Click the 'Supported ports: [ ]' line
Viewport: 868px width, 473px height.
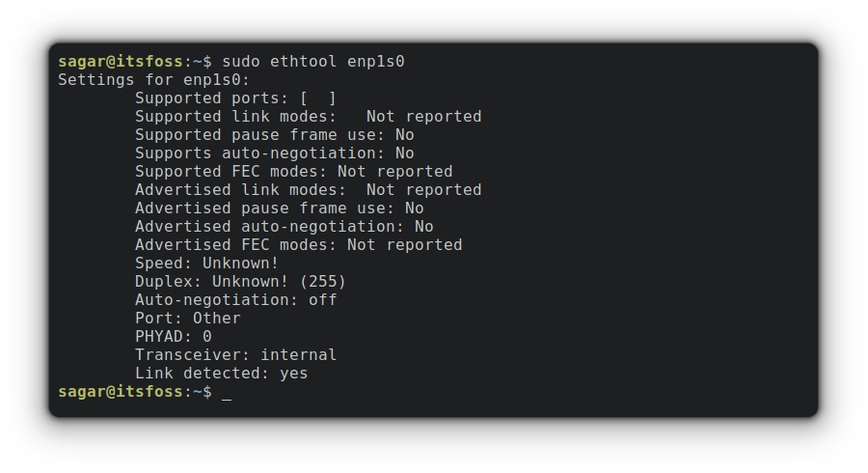click(235, 98)
